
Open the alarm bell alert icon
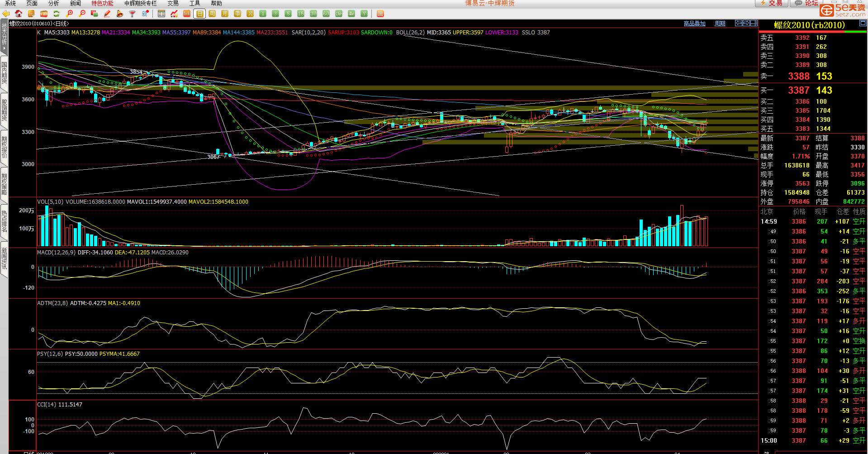pos(120,14)
